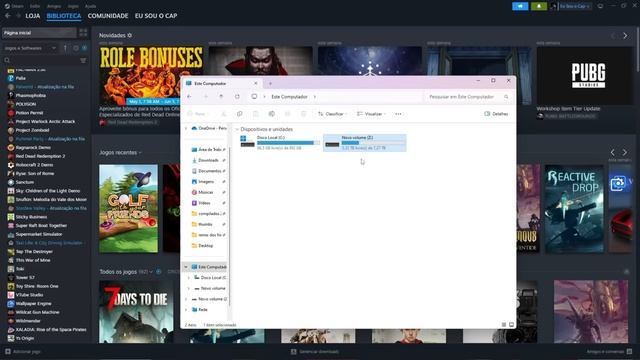Select Wallpaper Engine in the game list
The width and height of the screenshot is (640, 360).
33,304
